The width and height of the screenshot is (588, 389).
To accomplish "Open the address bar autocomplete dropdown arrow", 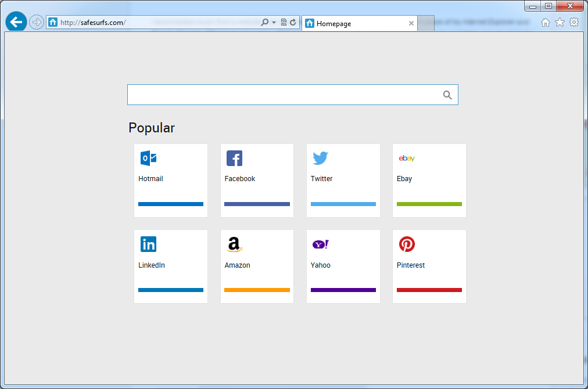I will tap(274, 23).
